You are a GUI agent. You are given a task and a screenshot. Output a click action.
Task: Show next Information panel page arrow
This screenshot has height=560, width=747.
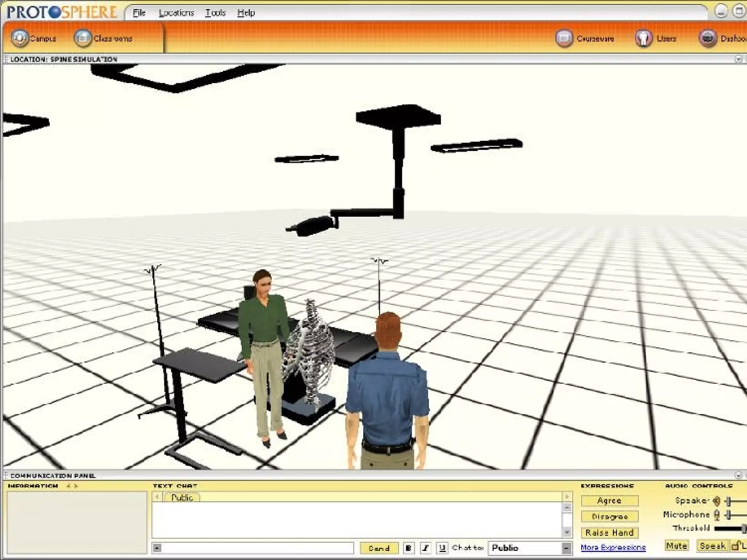pyautogui.click(x=76, y=486)
